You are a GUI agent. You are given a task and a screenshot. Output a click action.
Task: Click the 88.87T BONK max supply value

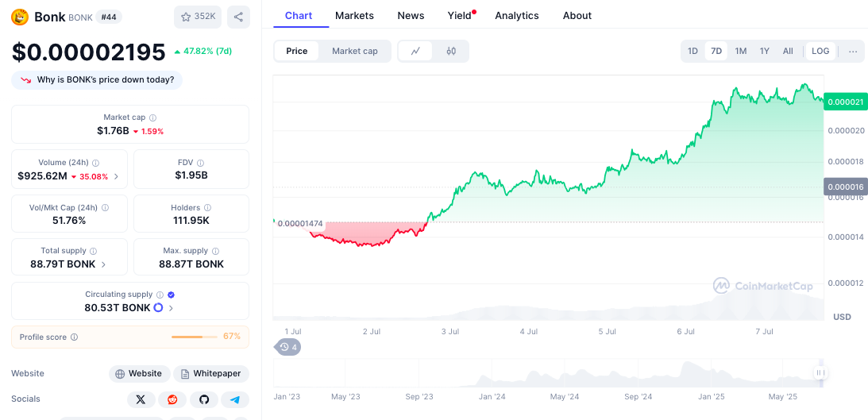tap(191, 264)
